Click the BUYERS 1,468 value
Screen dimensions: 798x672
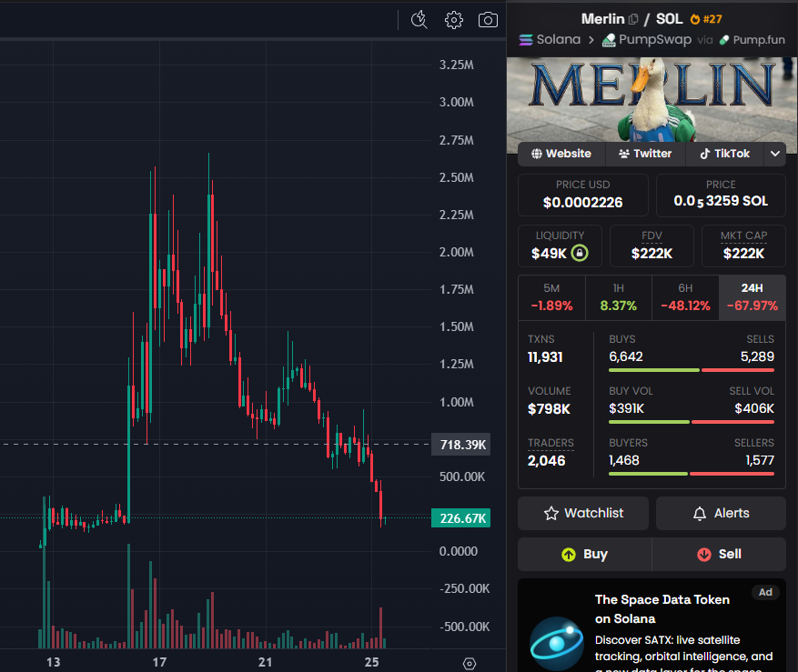coord(624,460)
